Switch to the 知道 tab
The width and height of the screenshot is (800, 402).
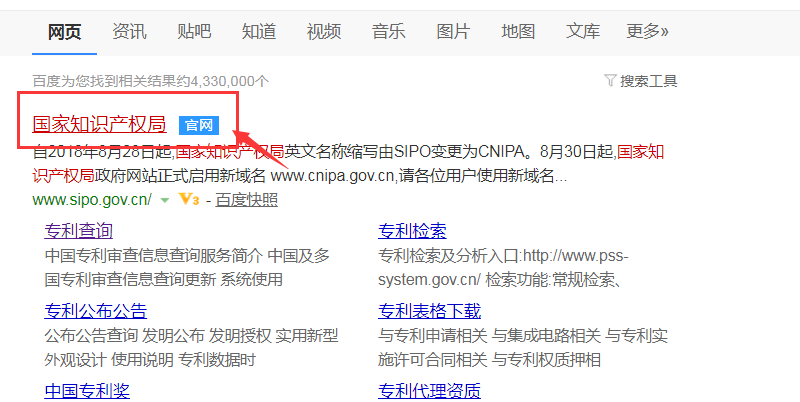[x=259, y=32]
